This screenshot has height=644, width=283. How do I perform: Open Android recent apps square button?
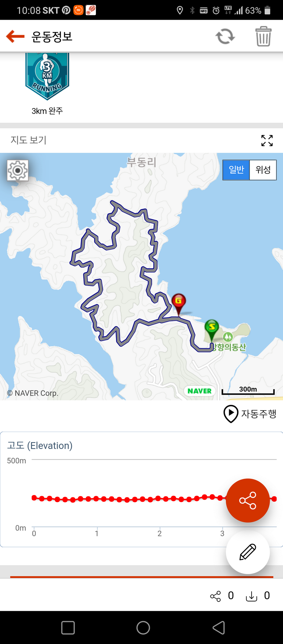click(68, 628)
